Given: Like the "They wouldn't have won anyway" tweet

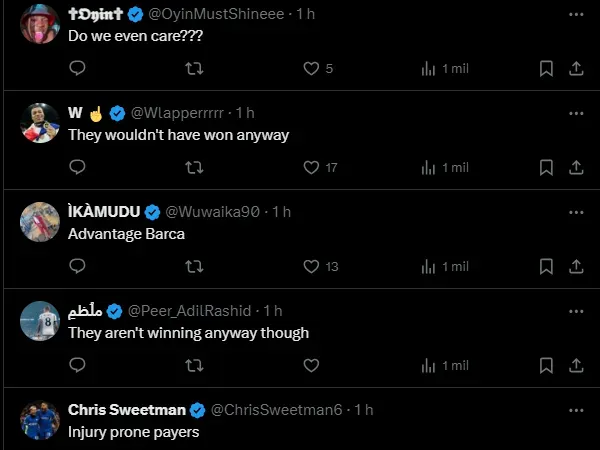Looking at the screenshot, I should click(x=311, y=168).
